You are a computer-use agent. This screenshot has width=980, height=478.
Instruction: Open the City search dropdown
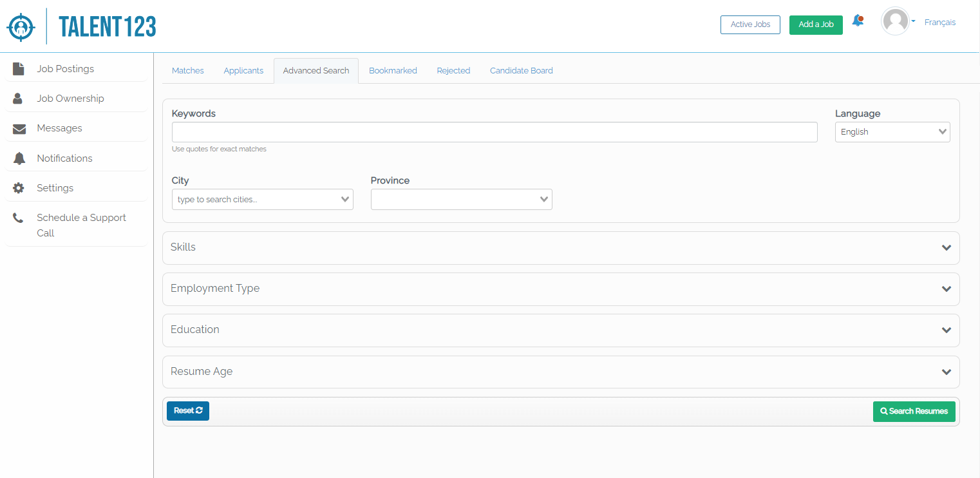pyautogui.click(x=262, y=199)
